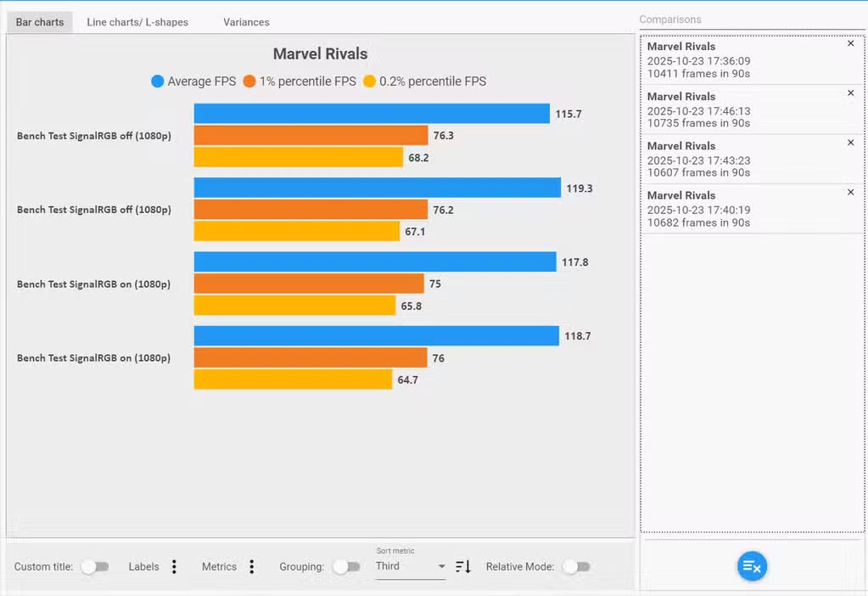Remove the 17:43:23 Marvel Rivals comparison entry
Image resolution: width=868 pixels, height=596 pixels.
point(850,143)
